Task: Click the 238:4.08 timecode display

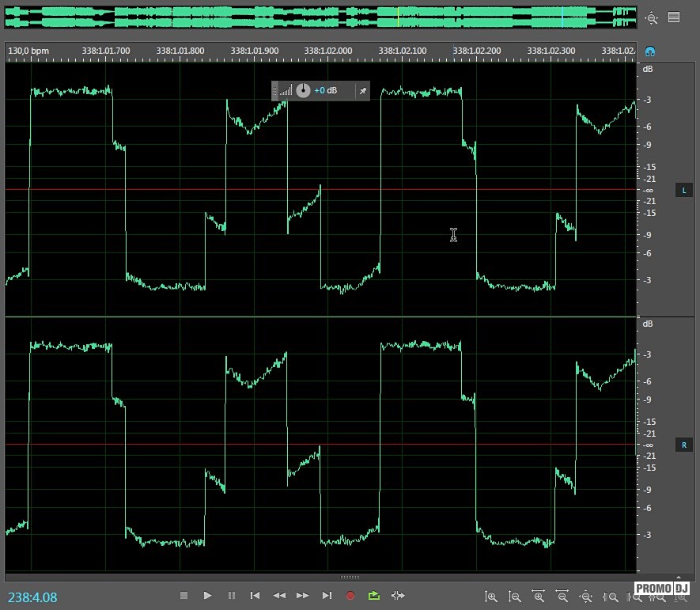Action: pyautogui.click(x=32, y=597)
